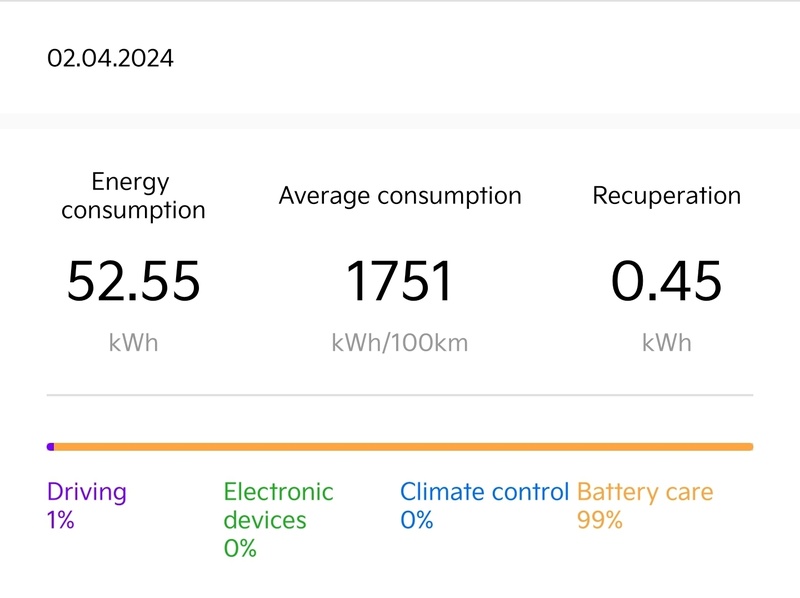The width and height of the screenshot is (800, 598).
Task: Click the Driving 1% percentage
Action: (x=61, y=520)
